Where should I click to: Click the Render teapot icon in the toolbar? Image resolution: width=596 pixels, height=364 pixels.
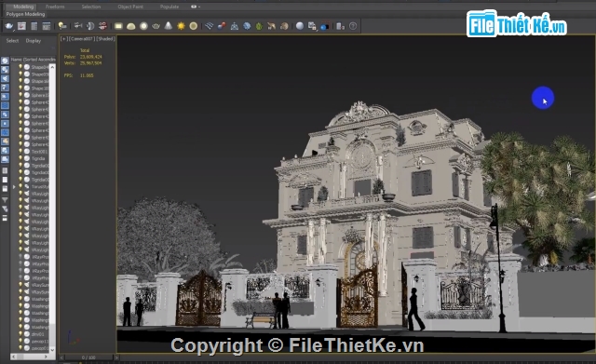[x=8, y=26]
